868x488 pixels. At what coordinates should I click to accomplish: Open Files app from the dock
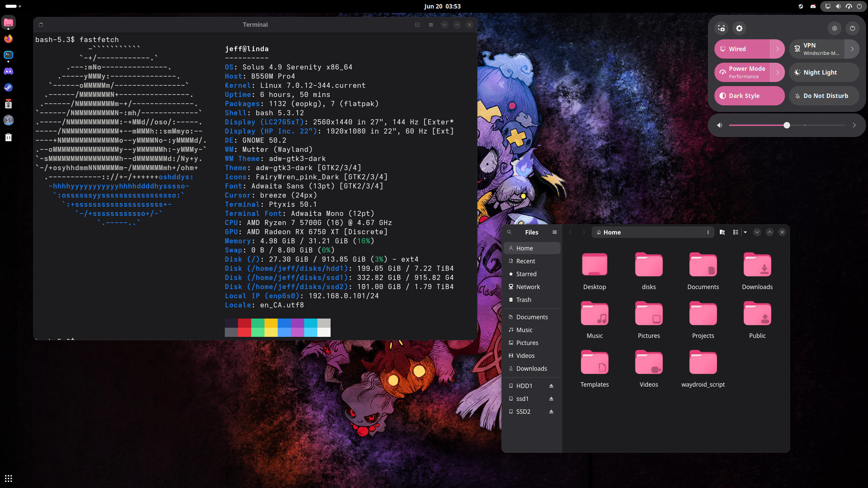point(8,23)
